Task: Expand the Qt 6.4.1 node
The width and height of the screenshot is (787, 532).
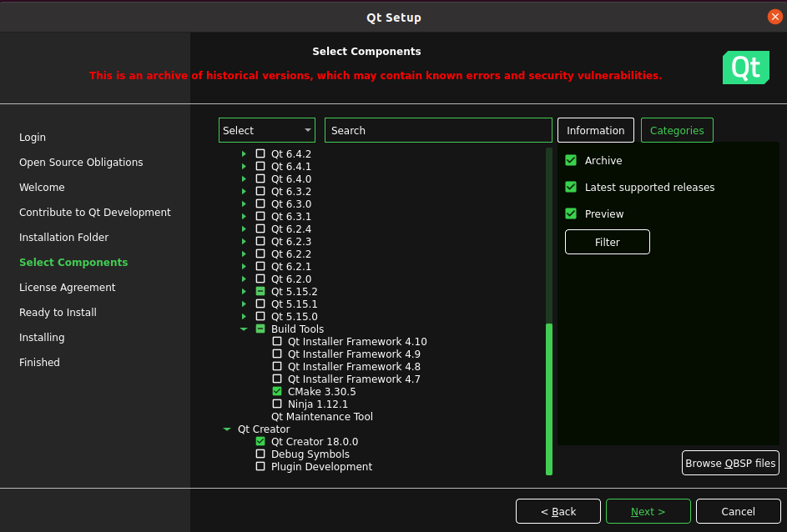Action: [244, 167]
